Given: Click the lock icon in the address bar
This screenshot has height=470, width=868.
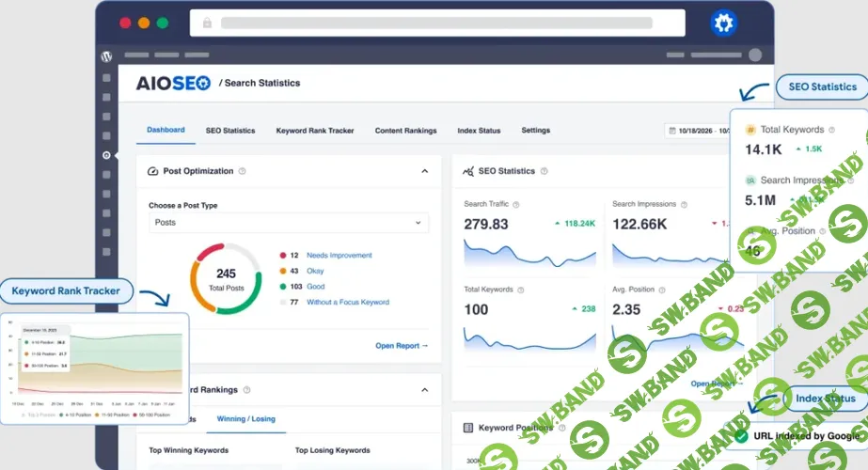Looking at the screenshot, I should [206, 23].
